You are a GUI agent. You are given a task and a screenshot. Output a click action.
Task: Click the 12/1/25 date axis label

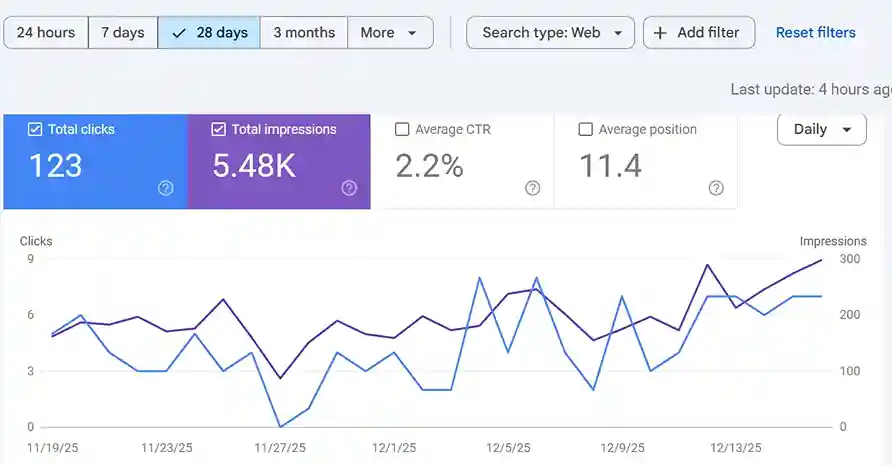coord(394,448)
